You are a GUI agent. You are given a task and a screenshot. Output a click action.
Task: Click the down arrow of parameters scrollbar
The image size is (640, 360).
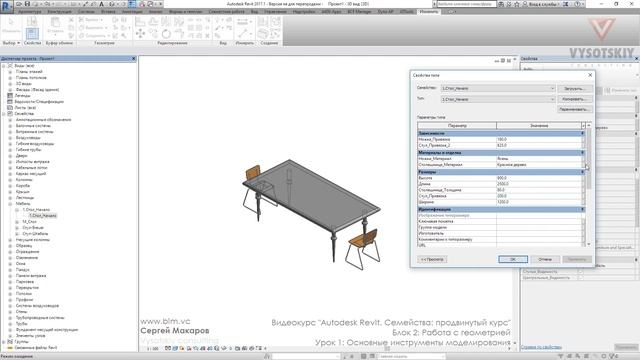pyautogui.click(x=589, y=244)
